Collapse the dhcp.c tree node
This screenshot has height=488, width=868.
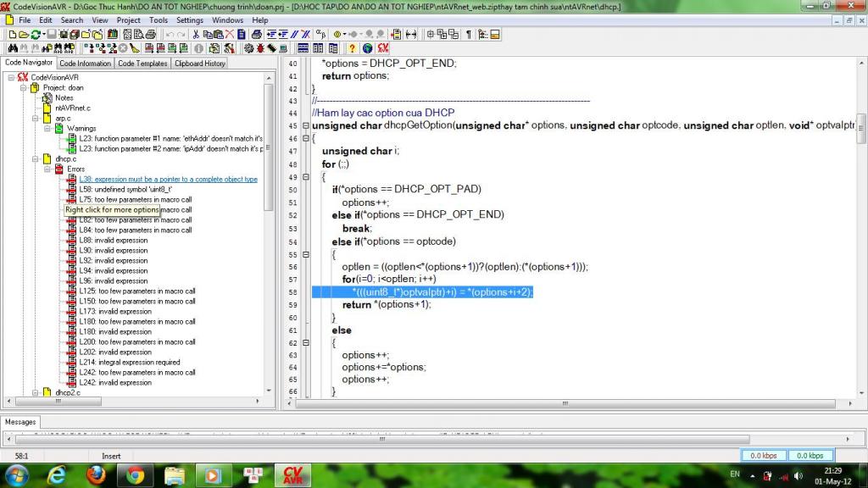click(x=36, y=158)
